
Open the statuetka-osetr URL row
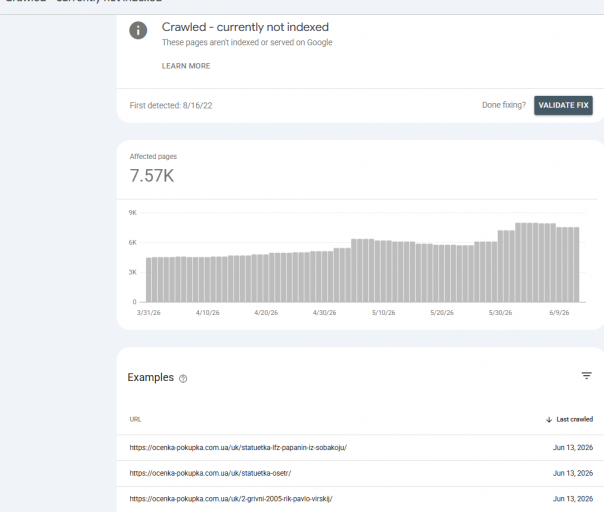tap(360, 473)
